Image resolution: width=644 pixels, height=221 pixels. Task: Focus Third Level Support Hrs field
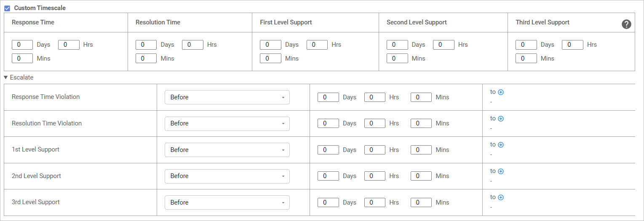click(x=572, y=45)
